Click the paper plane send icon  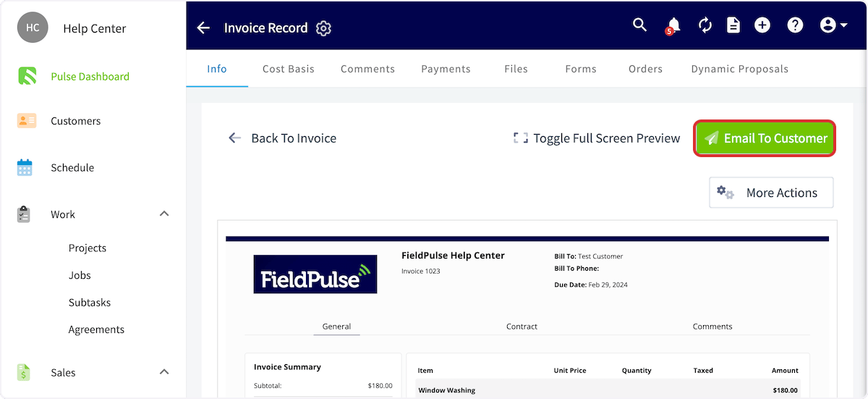(712, 138)
